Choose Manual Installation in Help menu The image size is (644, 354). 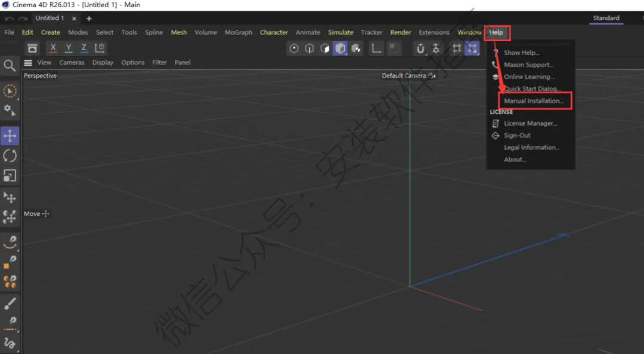point(534,101)
